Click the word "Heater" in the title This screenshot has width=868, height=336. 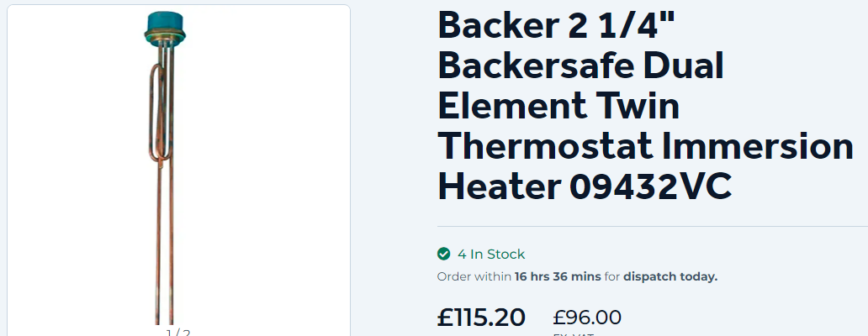pyautogui.click(x=498, y=186)
